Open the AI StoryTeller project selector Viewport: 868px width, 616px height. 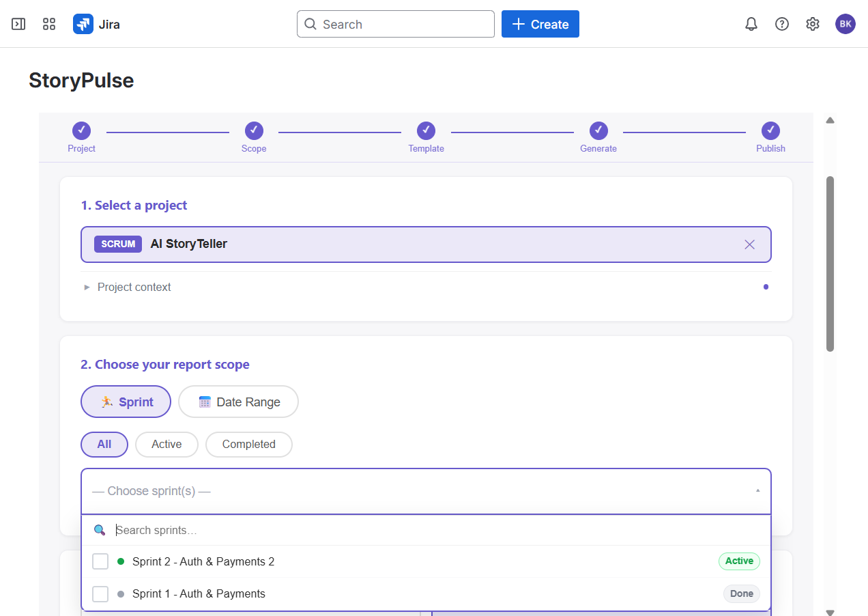(x=426, y=244)
